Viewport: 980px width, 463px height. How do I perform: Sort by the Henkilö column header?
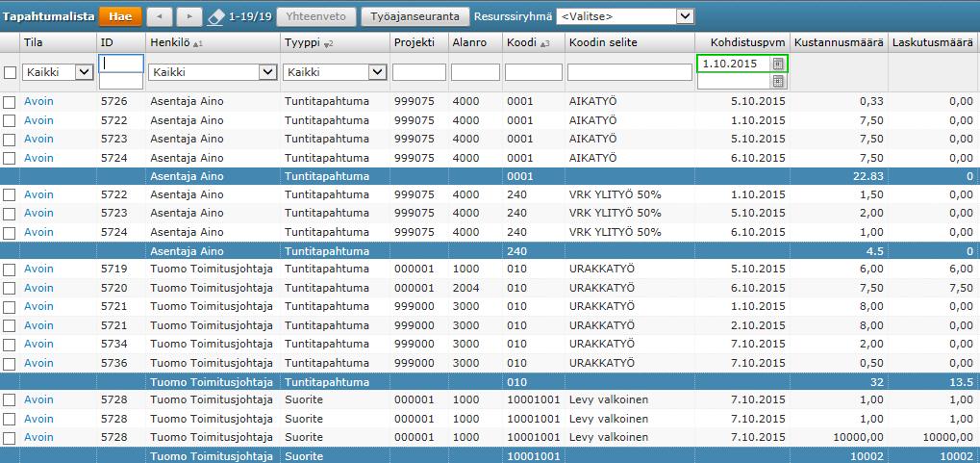pyautogui.click(x=170, y=42)
